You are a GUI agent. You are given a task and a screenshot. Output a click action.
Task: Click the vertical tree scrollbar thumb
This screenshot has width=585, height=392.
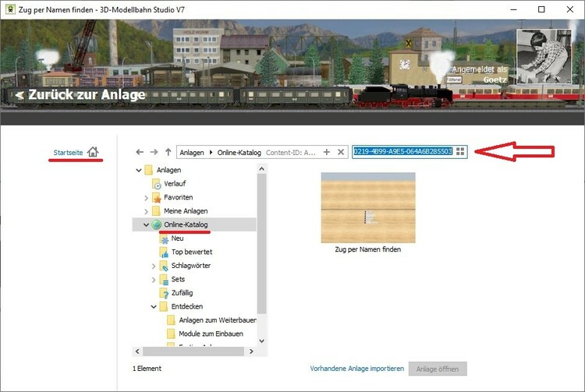pos(262,244)
